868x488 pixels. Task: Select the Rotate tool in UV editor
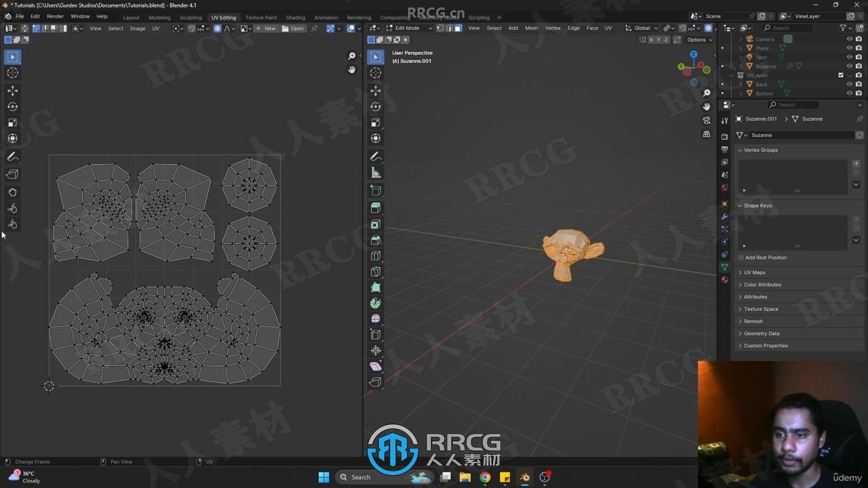(12, 106)
